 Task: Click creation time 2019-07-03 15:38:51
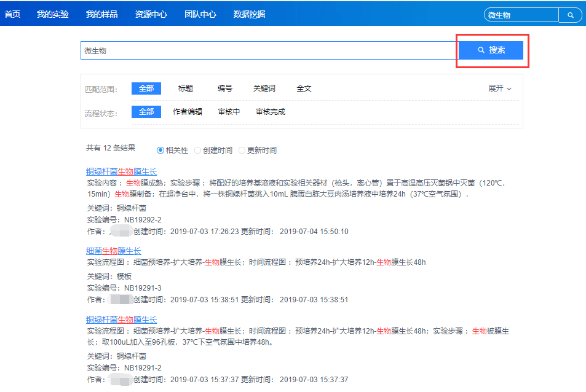[x=204, y=300]
